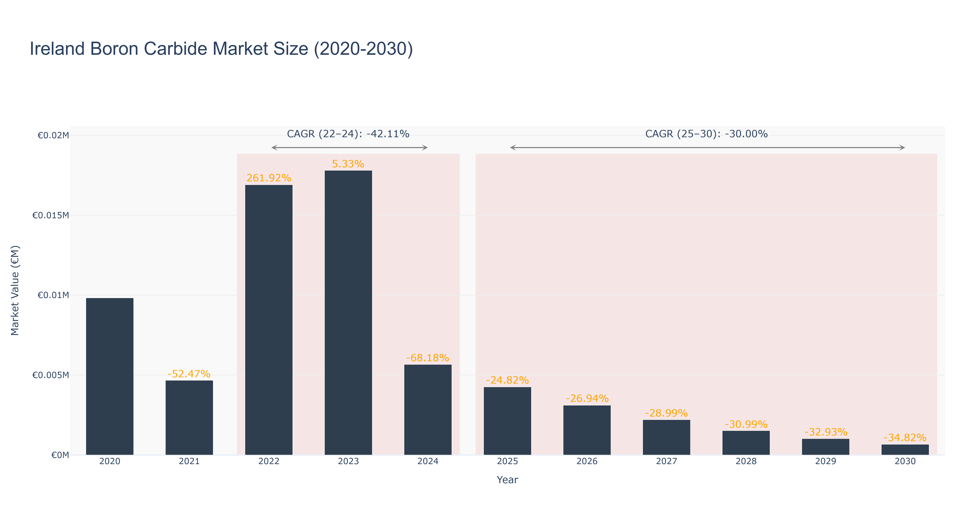Click the 2026 forecast bar

point(587,430)
